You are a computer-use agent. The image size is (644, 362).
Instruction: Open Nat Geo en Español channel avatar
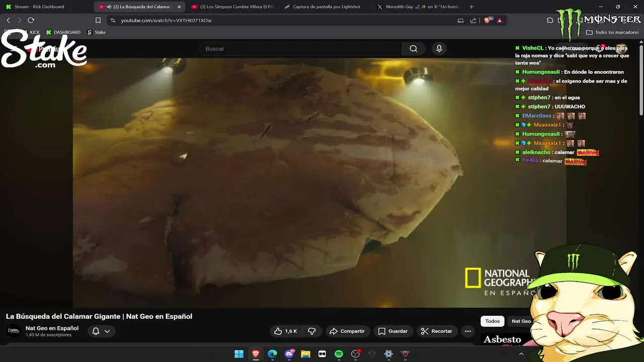[x=13, y=331]
